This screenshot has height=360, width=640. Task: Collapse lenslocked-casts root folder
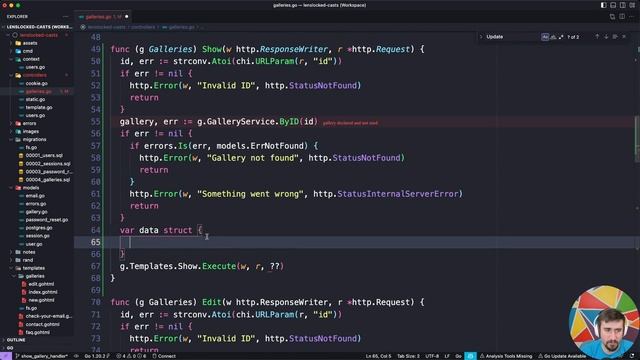pos(37,35)
